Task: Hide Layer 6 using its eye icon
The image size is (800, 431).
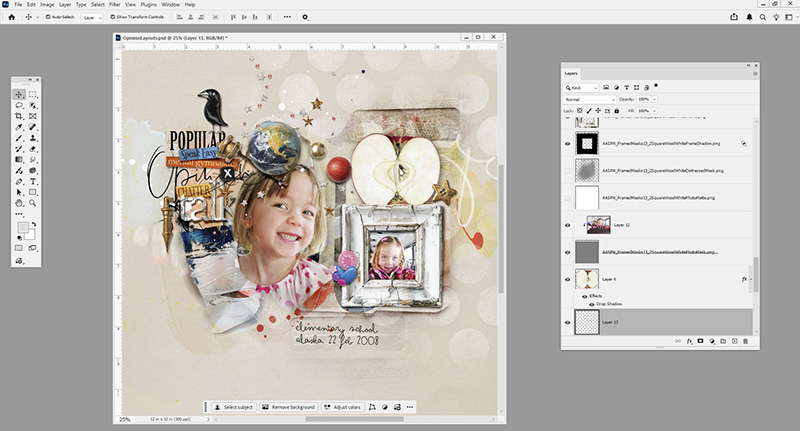Action: (567, 279)
